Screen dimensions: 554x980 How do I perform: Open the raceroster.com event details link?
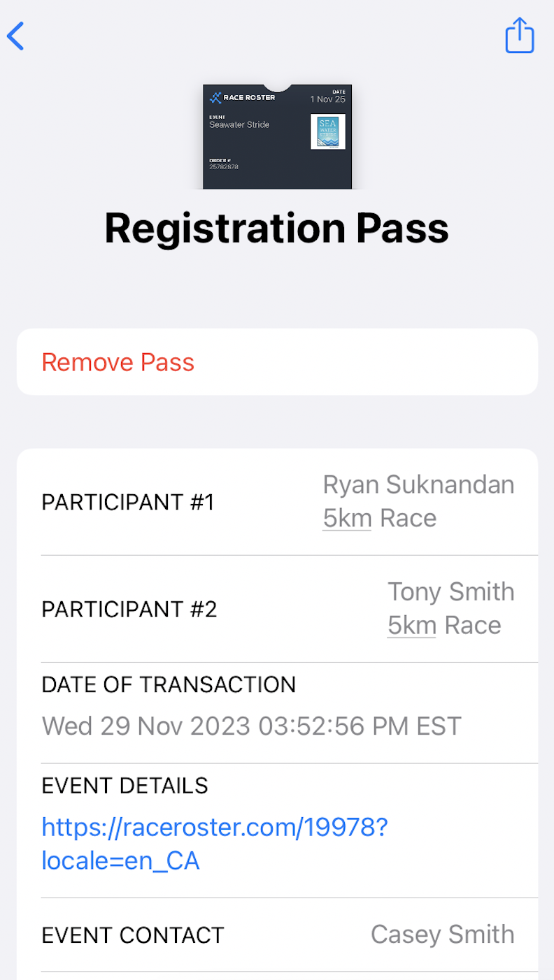pos(214,844)
